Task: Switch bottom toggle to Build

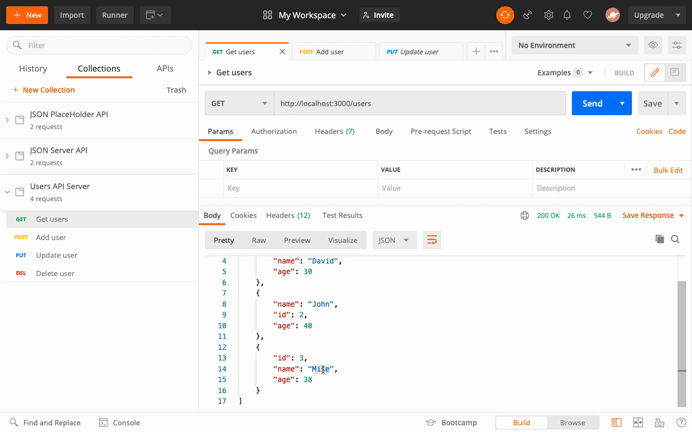Action: pos(521,423)
